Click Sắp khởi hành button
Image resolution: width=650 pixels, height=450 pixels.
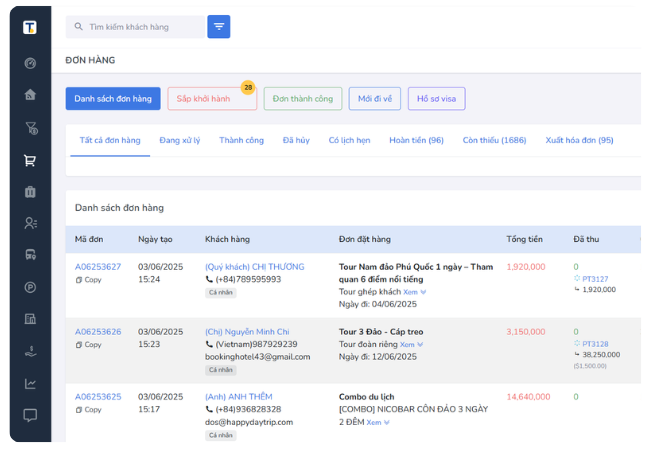point(212,99)
